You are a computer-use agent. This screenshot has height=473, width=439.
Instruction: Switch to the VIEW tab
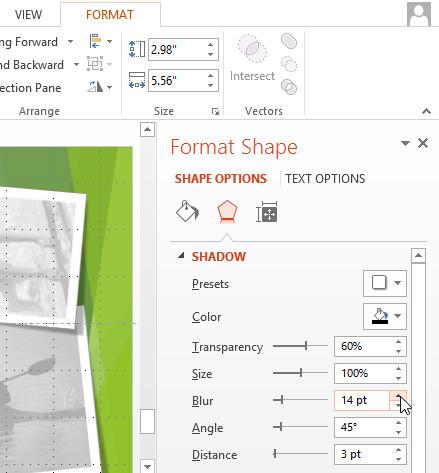click(28, 15)
